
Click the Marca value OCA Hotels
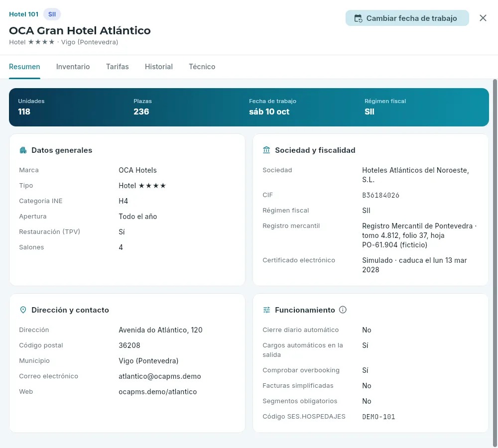(137, 170)
